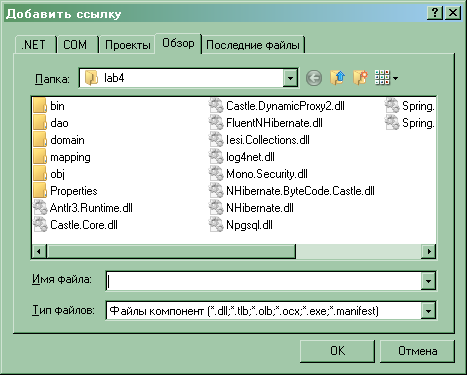This screenshot has width=467, height=375.
Task: Click the NHibernate.dll file icon
Action: [x=216, y=208]
